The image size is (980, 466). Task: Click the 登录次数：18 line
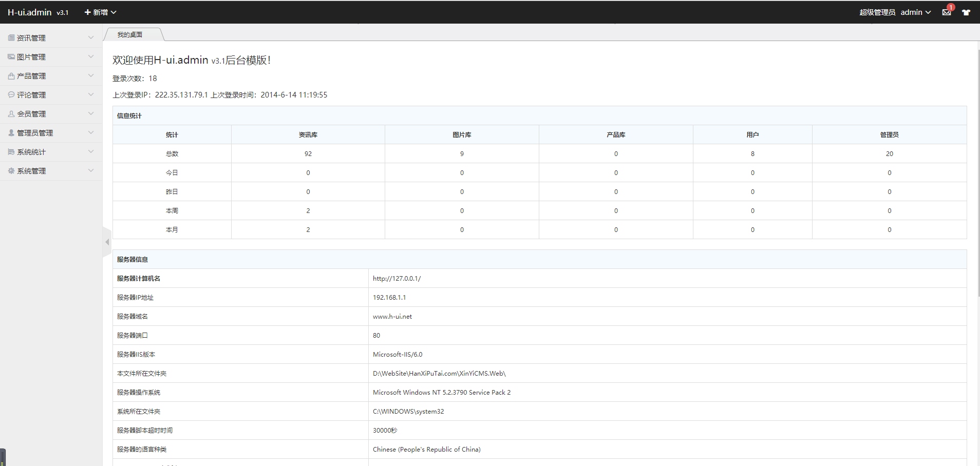coord(135,79)
